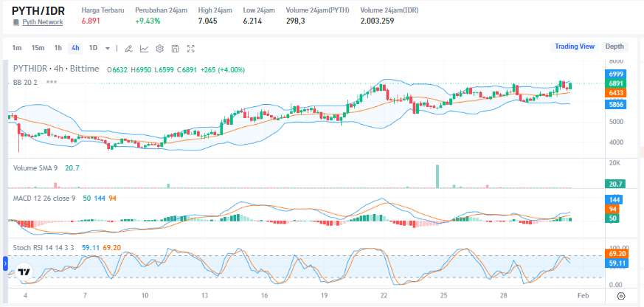The image size is (644, 307).
Task: Select the Trading View tab
Action: click(x=574, y=46)
